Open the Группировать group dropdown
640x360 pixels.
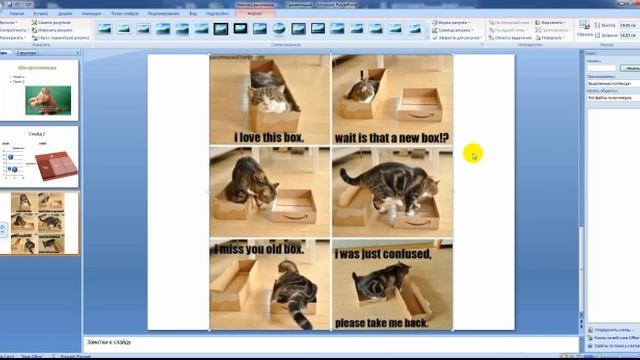[553, 30]
